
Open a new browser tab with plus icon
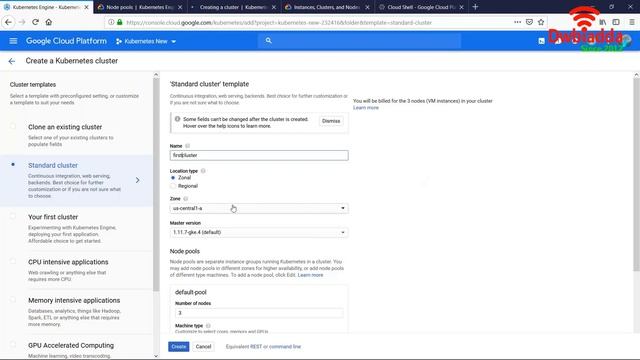pos(475,7)
